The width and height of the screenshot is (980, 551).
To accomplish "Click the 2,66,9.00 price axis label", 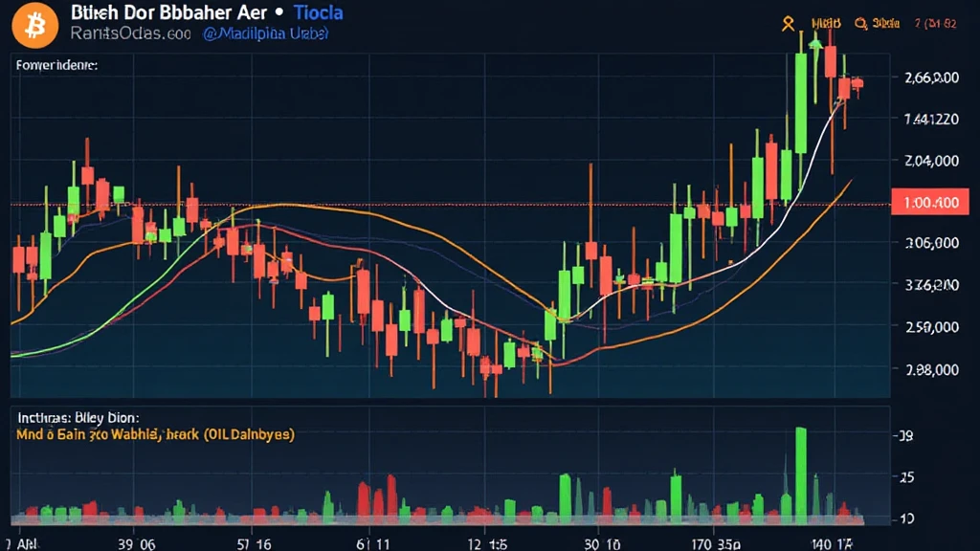I will pyautogui.click(x=924, y=78).
